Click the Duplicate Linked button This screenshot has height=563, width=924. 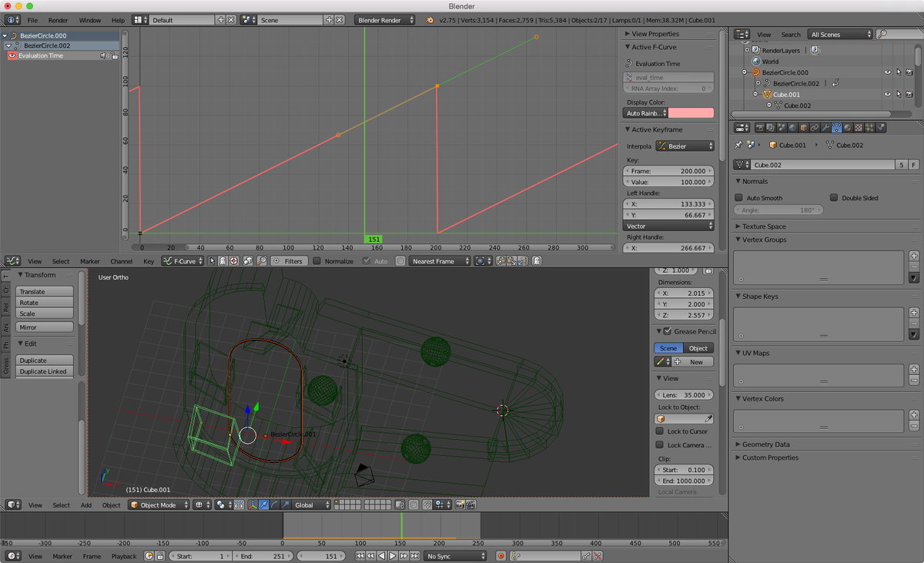pos(45,371)
